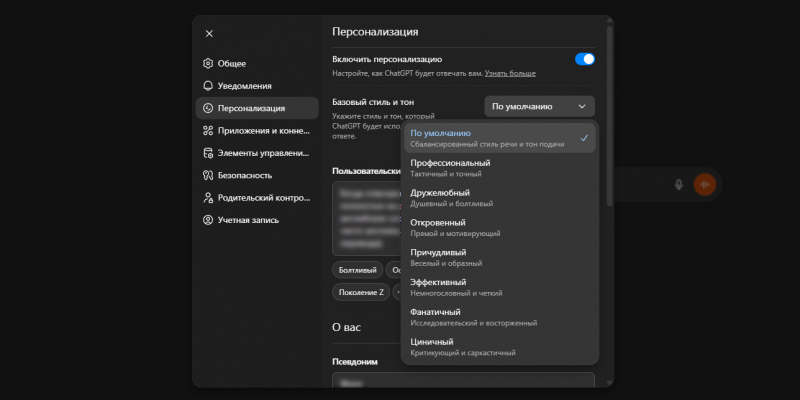This screenshot has width=800, height=400.
Task: Click the Родительский контроль sidebar icon
Action: pos(208,198)
